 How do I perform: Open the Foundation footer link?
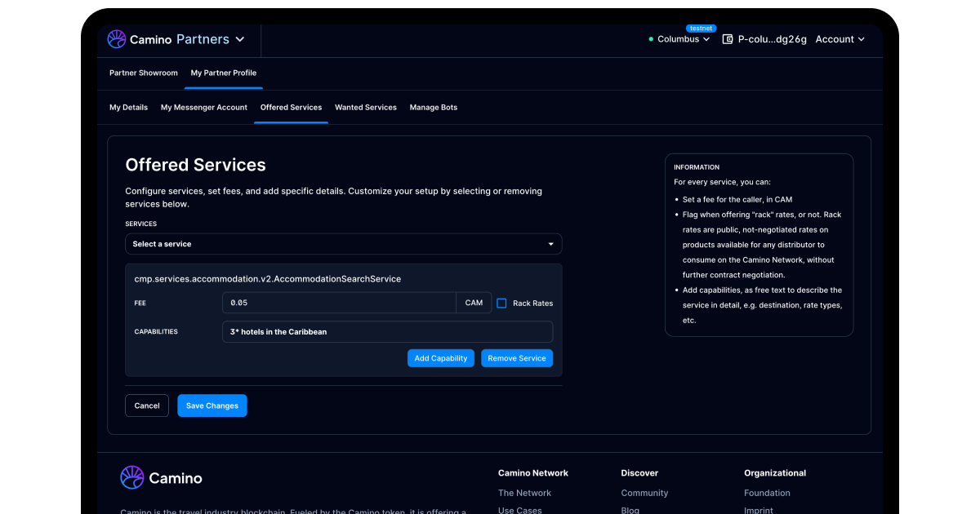[767, 493]
